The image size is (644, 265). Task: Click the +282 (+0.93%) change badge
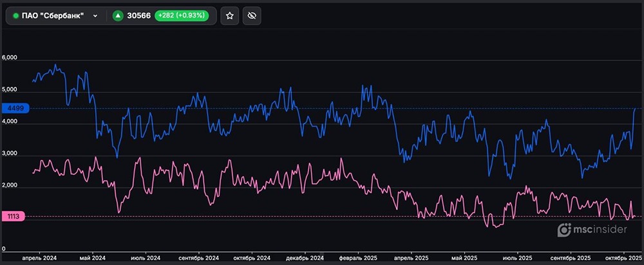[x=183, y=15]
